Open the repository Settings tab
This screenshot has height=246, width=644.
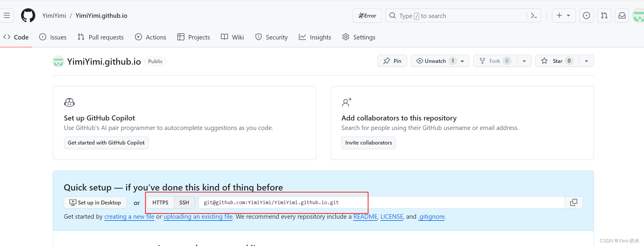pyautogui.click(x=359, y=37)
